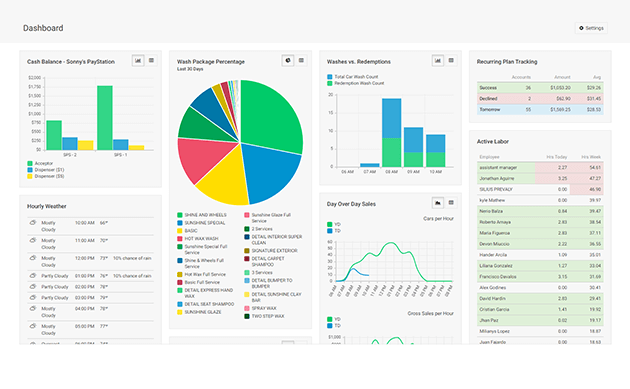Click the Basic Full Service legend entry
Viewport: 630px width, 389px height.
click(x=198, y=283)
